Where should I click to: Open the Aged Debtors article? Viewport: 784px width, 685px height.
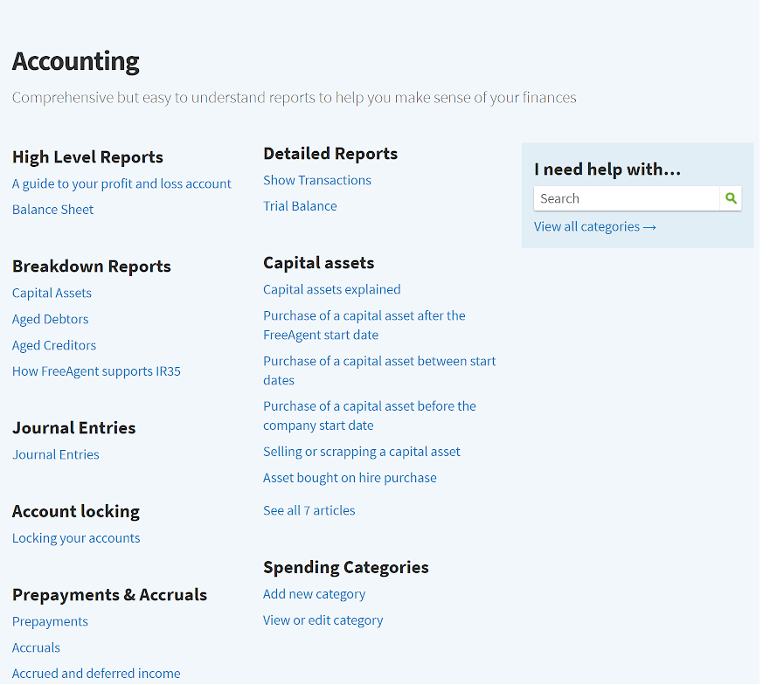(x=50, y=319)
